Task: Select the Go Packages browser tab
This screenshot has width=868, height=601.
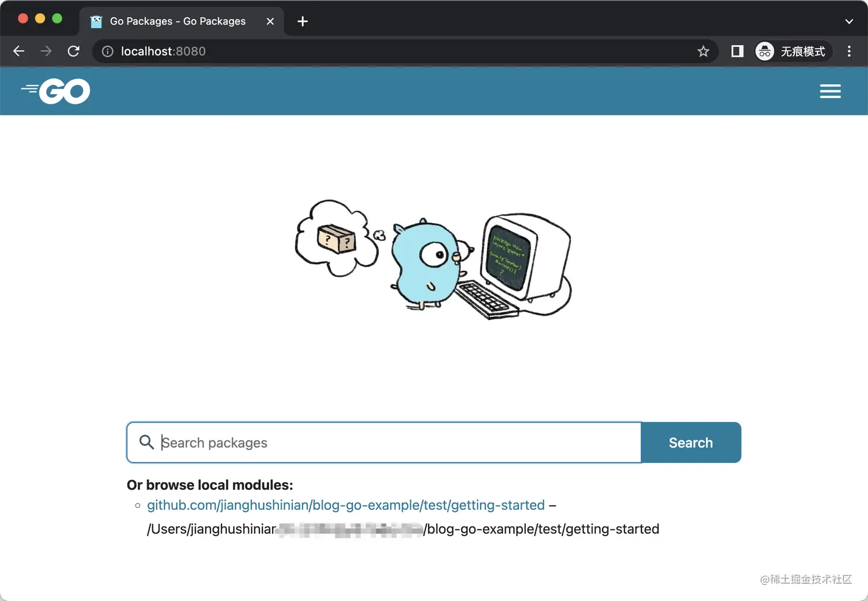Action: click(181, 21)
